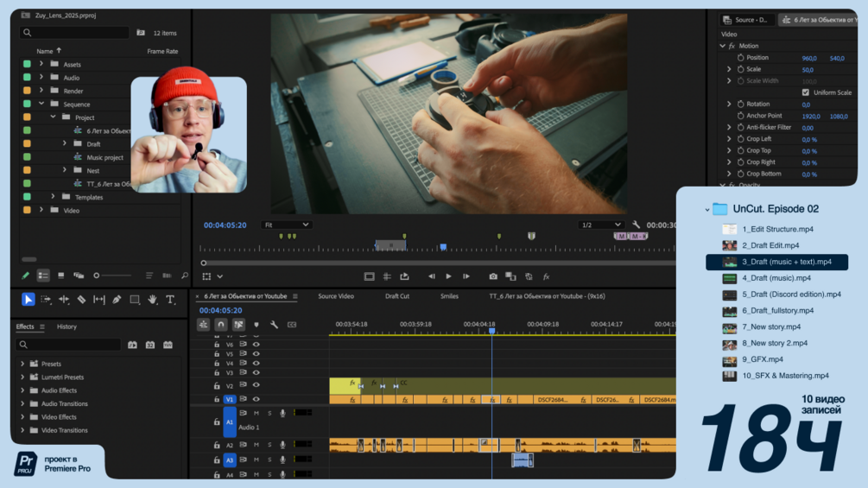Click Comparison View icon in program monitor
The image size is (868, 488).
(x=510, y=276)
